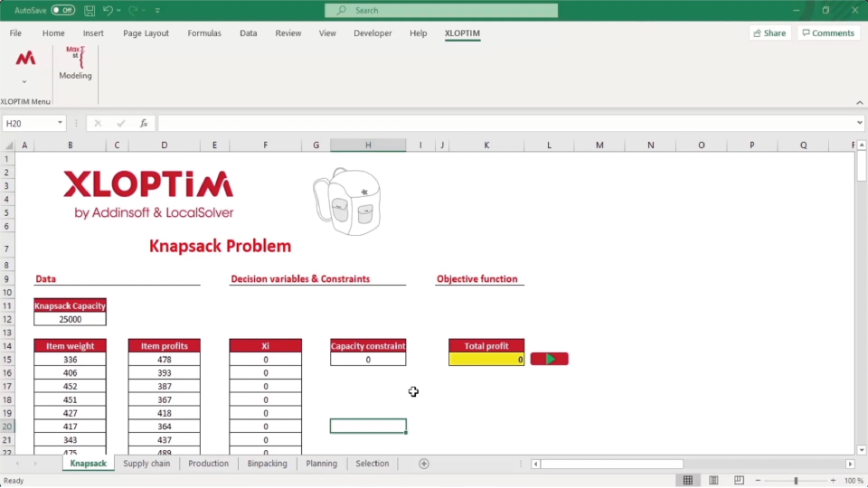This screenshot has height=488, width=868.
Task: Open the XLOPTIM logo menu icon
Action: tap(25, 58)
